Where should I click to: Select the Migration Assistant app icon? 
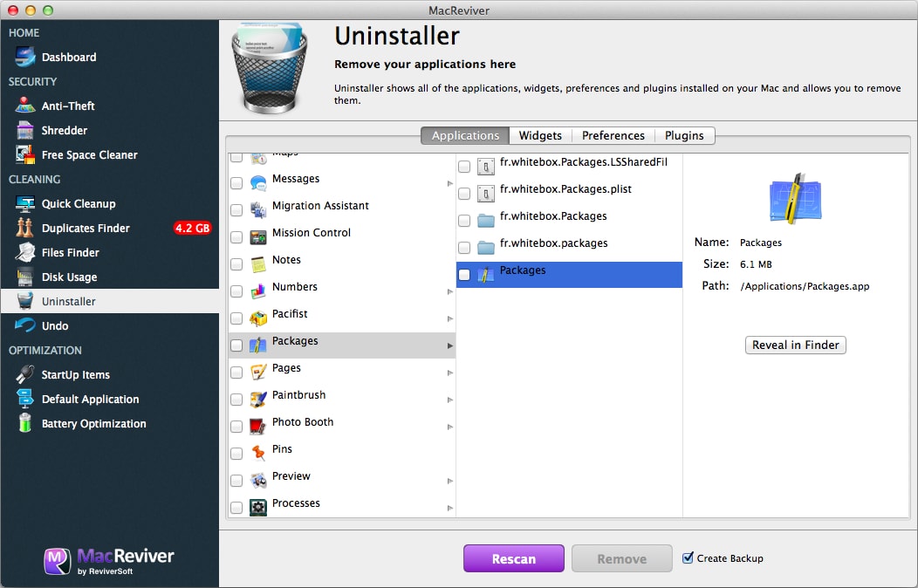point(258,210)
